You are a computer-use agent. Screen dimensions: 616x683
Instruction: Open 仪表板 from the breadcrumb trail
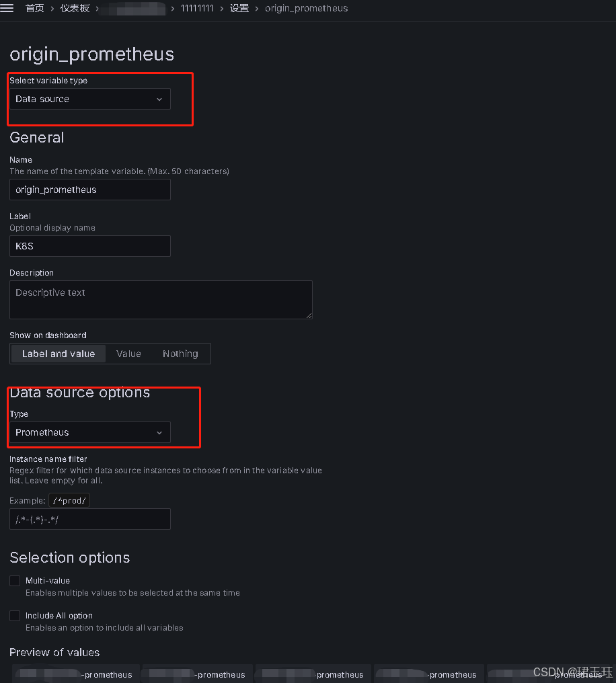pos(74,8)
